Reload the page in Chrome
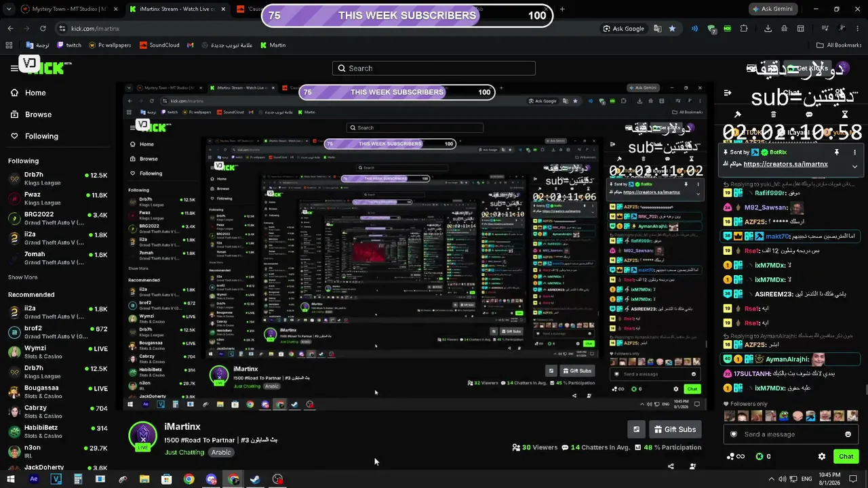Viewport: 868px width, 488px height. (43, 28)
